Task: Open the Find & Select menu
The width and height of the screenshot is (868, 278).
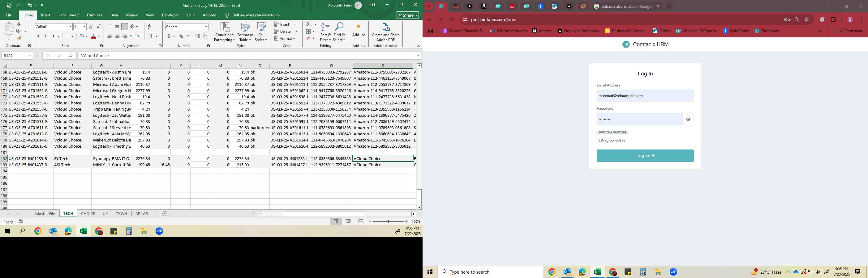Action: (x=339, y=32)
